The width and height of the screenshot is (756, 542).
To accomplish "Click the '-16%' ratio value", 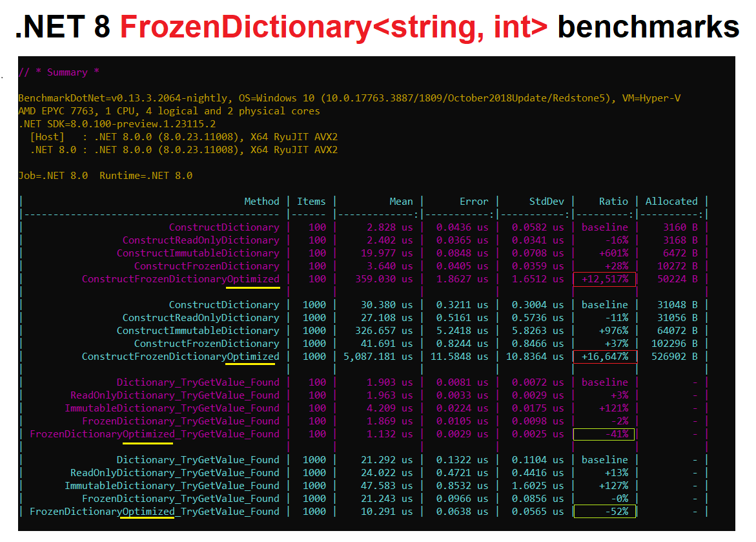I will coord(617,240).
